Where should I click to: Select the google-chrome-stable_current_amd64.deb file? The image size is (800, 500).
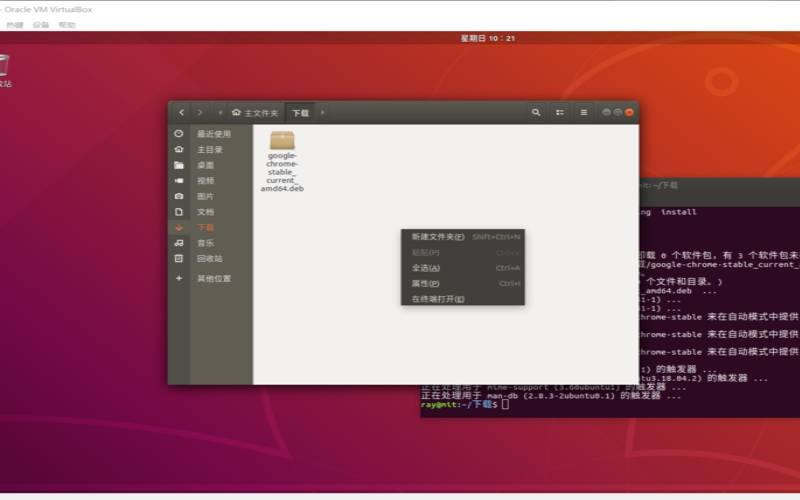coord(282,161)
